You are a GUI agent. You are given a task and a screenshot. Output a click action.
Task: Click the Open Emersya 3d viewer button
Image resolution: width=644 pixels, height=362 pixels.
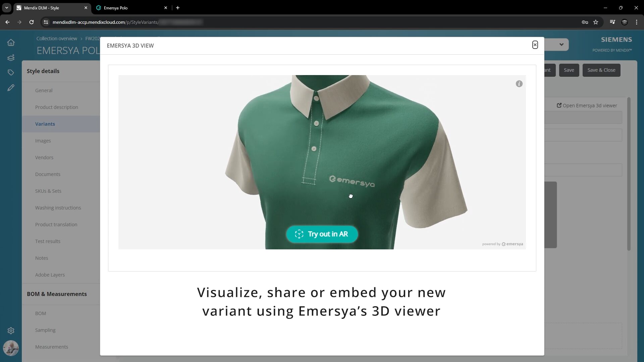point(587,105)
